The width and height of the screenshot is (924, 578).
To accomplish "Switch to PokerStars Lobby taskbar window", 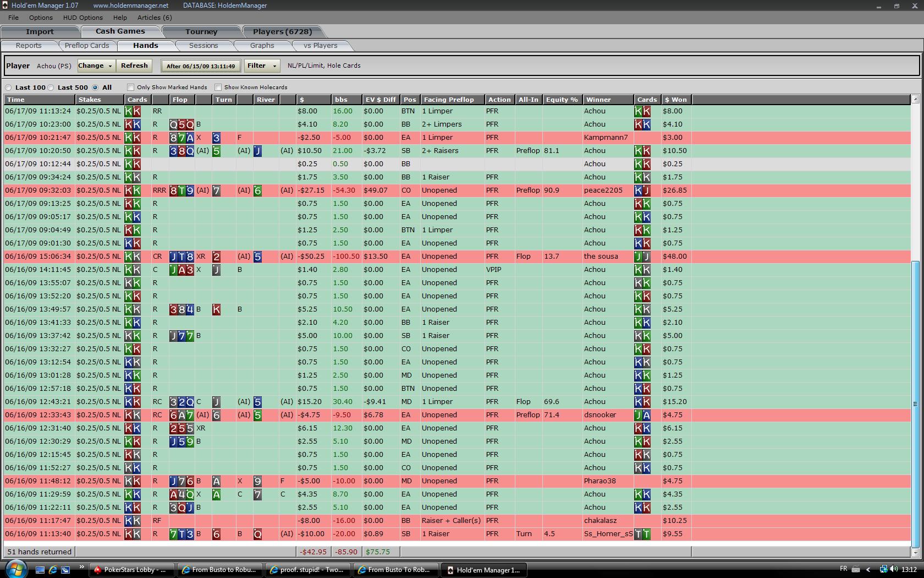I will 132,570.
